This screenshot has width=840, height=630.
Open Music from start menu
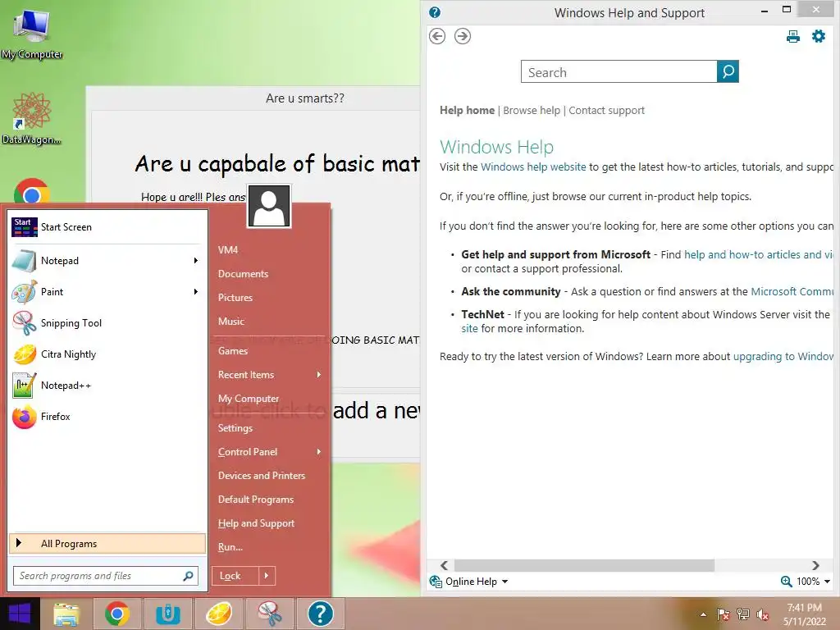pos(231,322)
